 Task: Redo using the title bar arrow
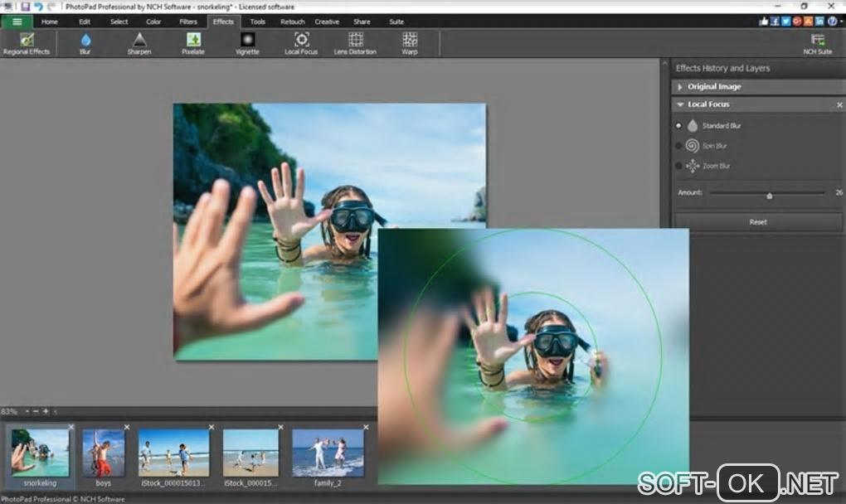(51, 7)
